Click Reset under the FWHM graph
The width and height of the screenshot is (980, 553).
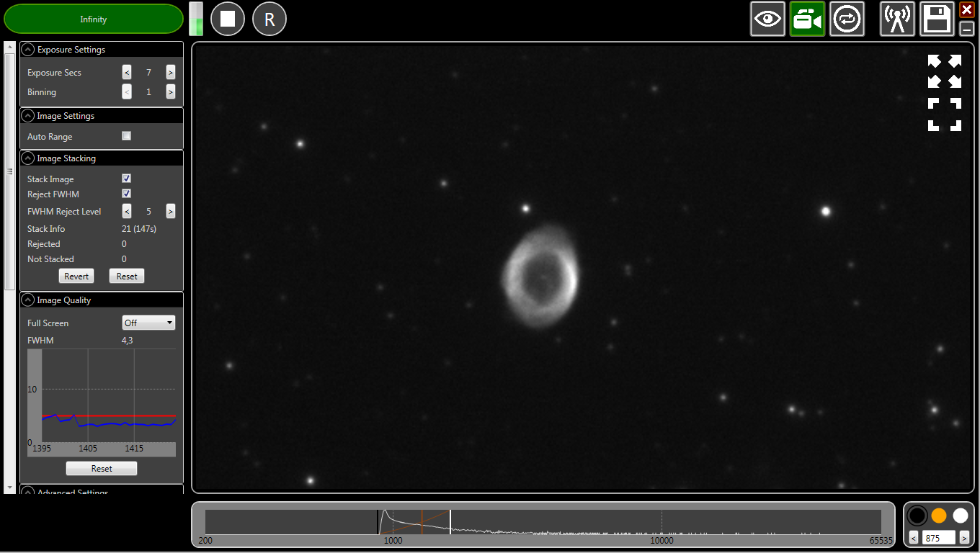click(x=102, y=469)
